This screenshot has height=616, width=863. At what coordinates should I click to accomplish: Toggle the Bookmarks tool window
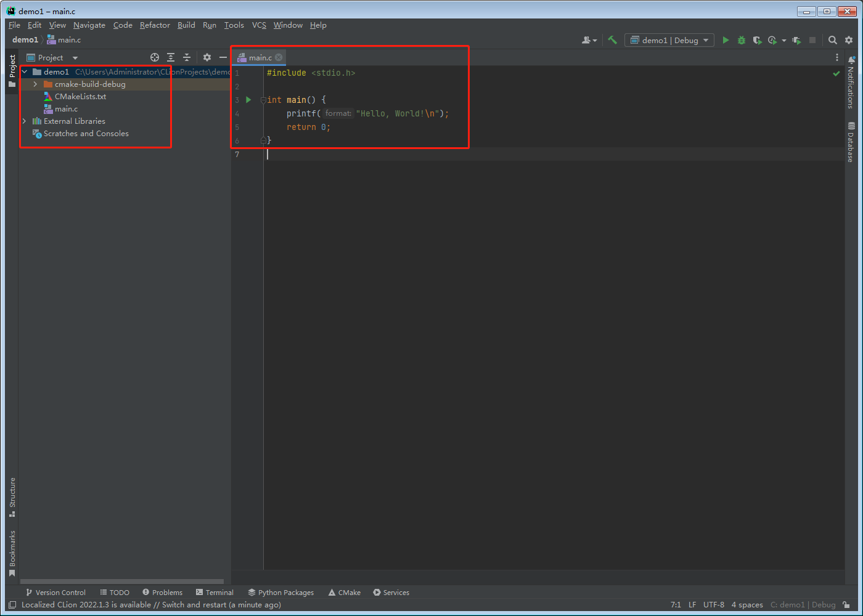pyautogui.click(x=12, y=553)
